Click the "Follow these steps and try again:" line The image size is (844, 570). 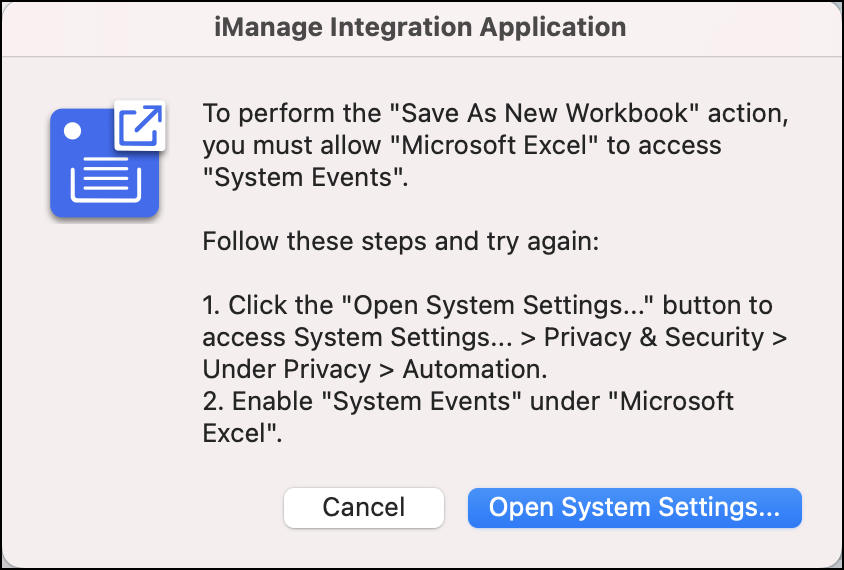point(400,241)
